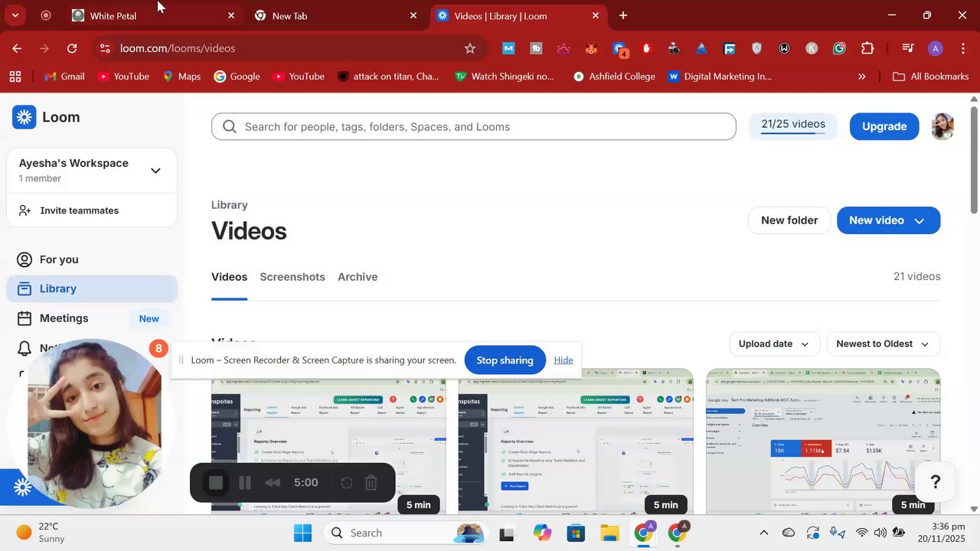Open the Chrome profile A button
Image resolution: width=980 pixels, height=551 pixels.
pyautogui.click(x=935, y=48)
